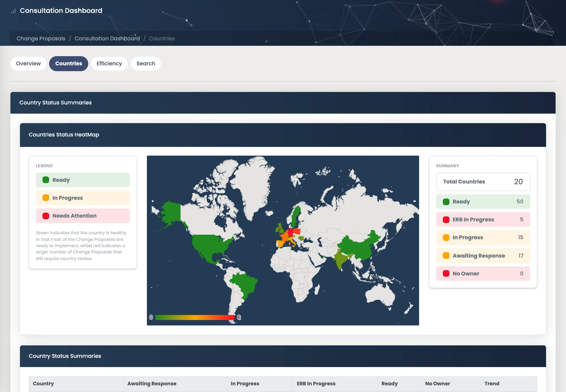Image resolution: width=566 pixels, height=392 pixels.
Task: Click the red dot beside No Owner
Action: coord(446,273)
